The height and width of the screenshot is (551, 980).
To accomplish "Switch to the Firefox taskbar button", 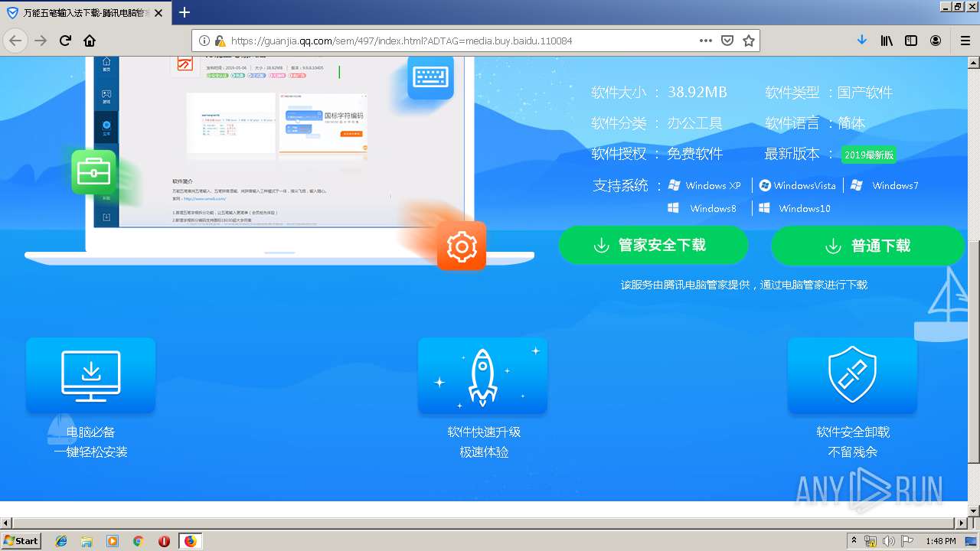I will point(190,541).
